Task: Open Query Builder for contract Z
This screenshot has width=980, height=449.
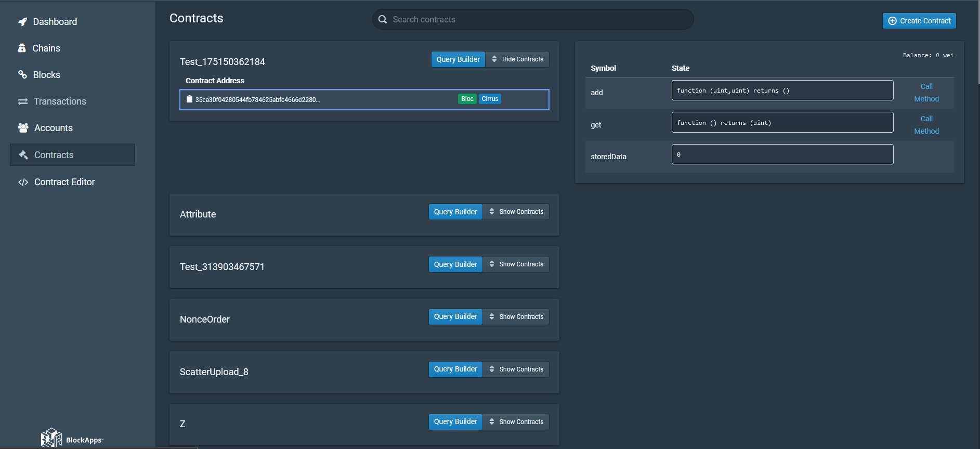Action: coord(455,422)
